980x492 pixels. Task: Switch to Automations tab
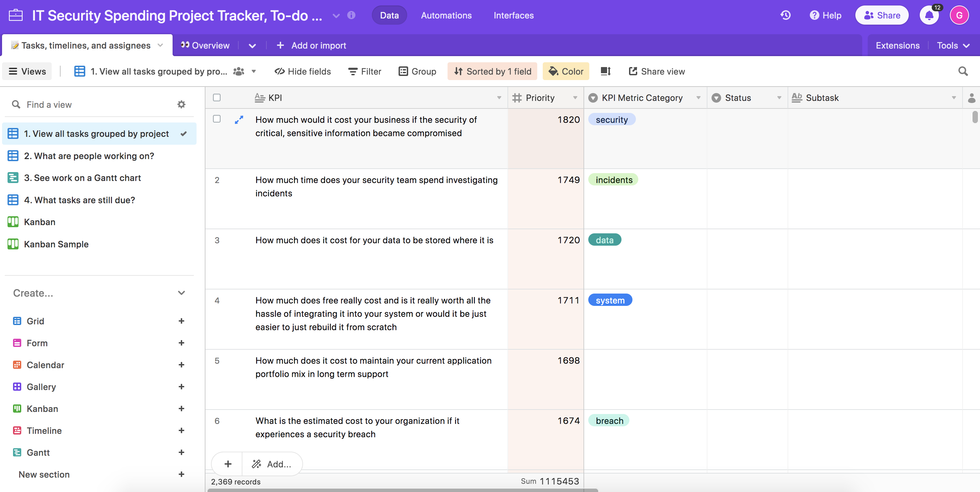(x=446, y=15)
